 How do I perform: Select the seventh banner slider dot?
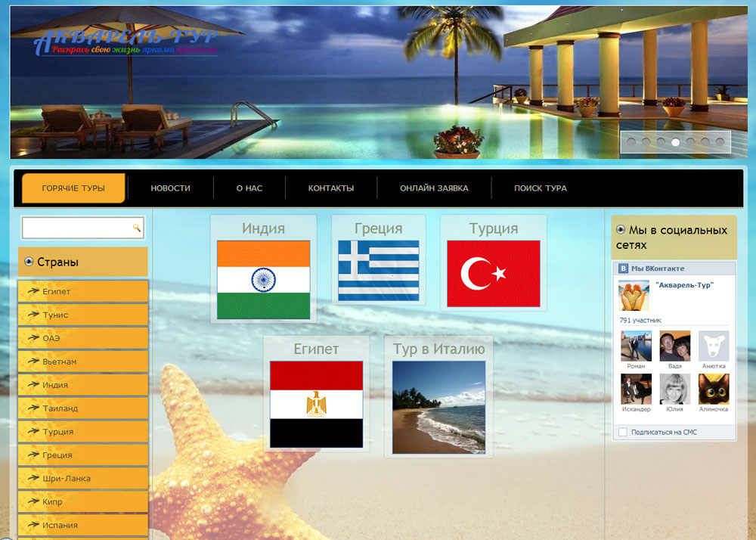pos(720,141)
